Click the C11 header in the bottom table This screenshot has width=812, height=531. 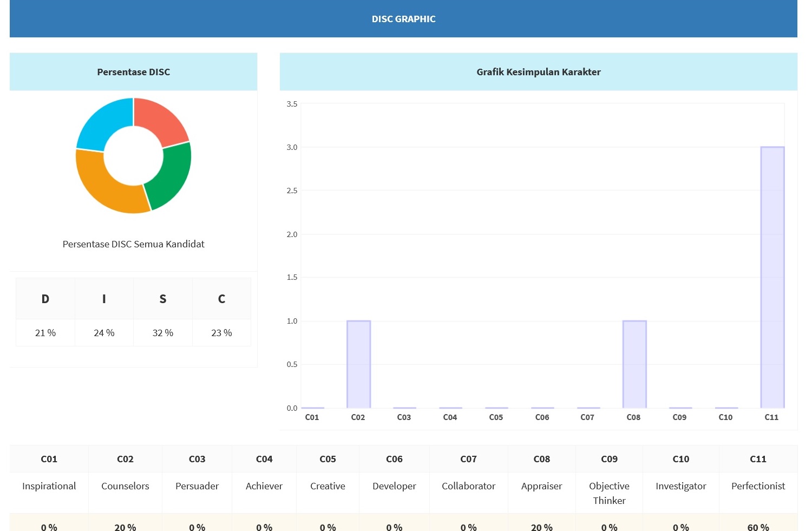(x=758, y=459)
